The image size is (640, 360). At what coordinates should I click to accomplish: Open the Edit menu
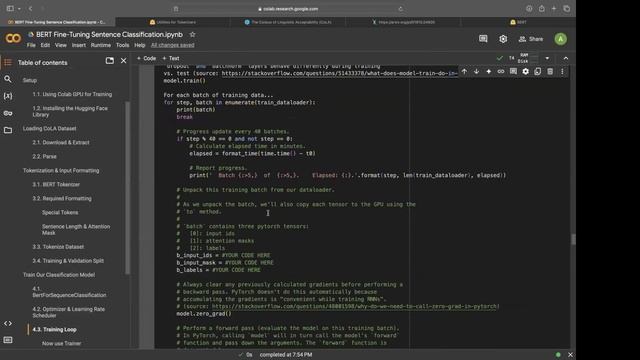[45, 45]
